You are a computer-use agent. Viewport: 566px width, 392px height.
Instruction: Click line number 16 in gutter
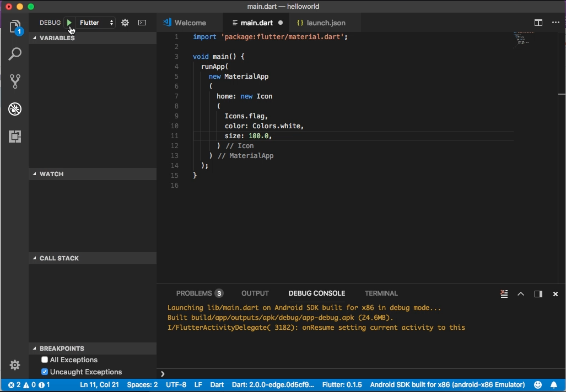pyautogui.click(x=175, y=186)
